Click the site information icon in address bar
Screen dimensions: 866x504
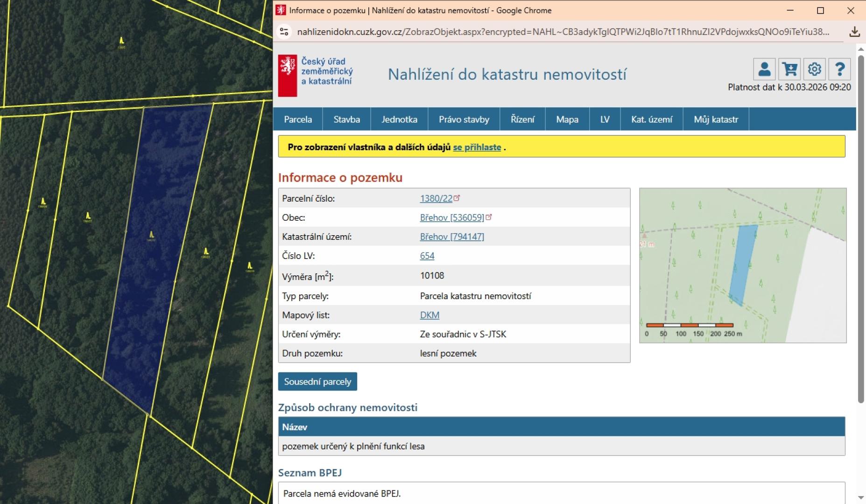284,32
